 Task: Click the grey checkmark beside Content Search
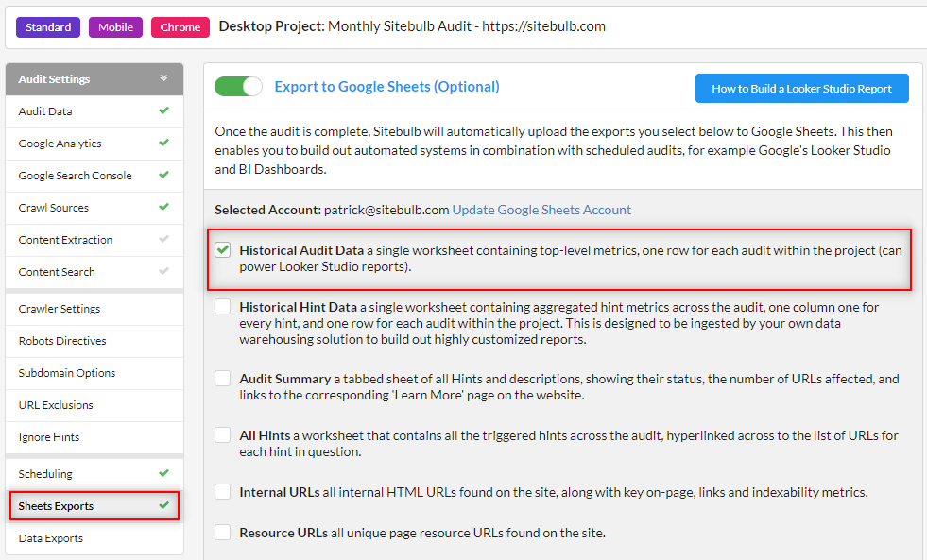click(x=163, y=270)
